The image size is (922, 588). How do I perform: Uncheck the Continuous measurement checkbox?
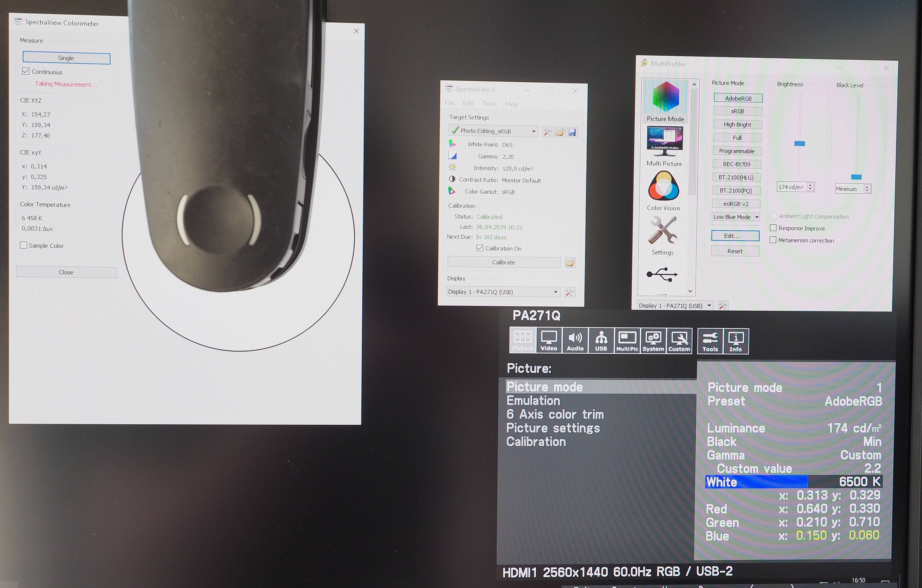pyautogui.click(x=26, y=71)
